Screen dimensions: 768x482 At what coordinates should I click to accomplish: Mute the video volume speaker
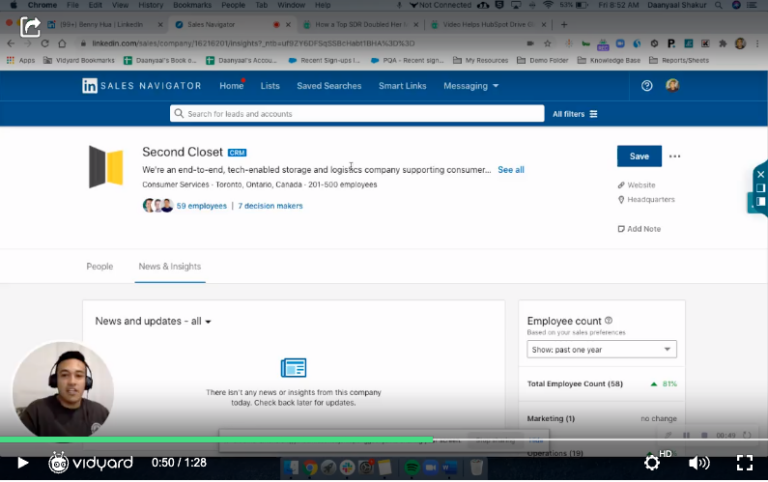point(698,463)
